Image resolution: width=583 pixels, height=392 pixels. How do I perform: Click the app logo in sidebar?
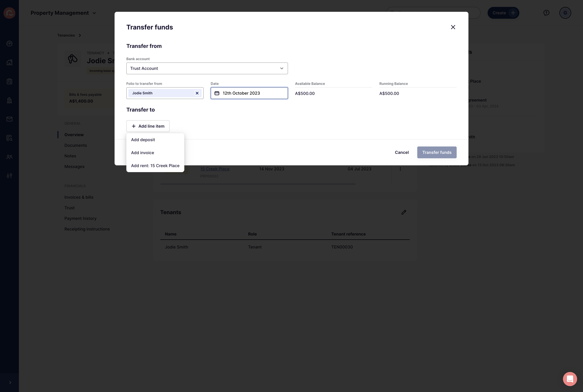[9, 13]
